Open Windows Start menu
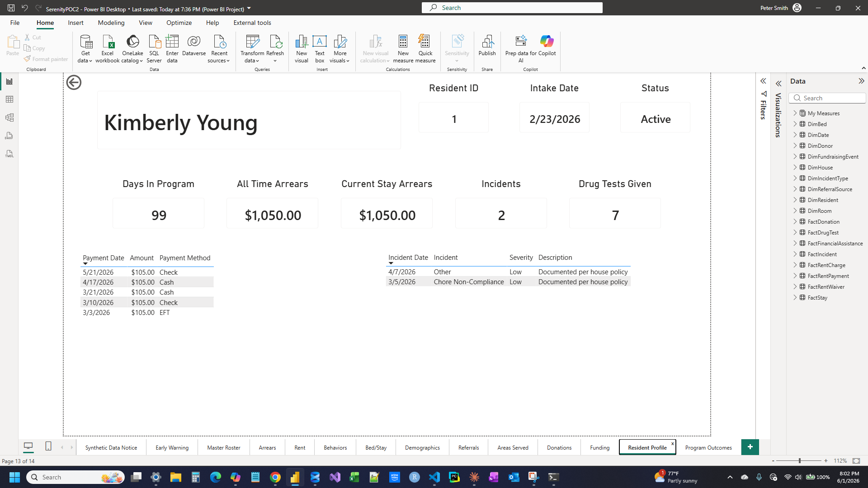The width and height of the screenshot is (868, 488). tap(14, 477)
